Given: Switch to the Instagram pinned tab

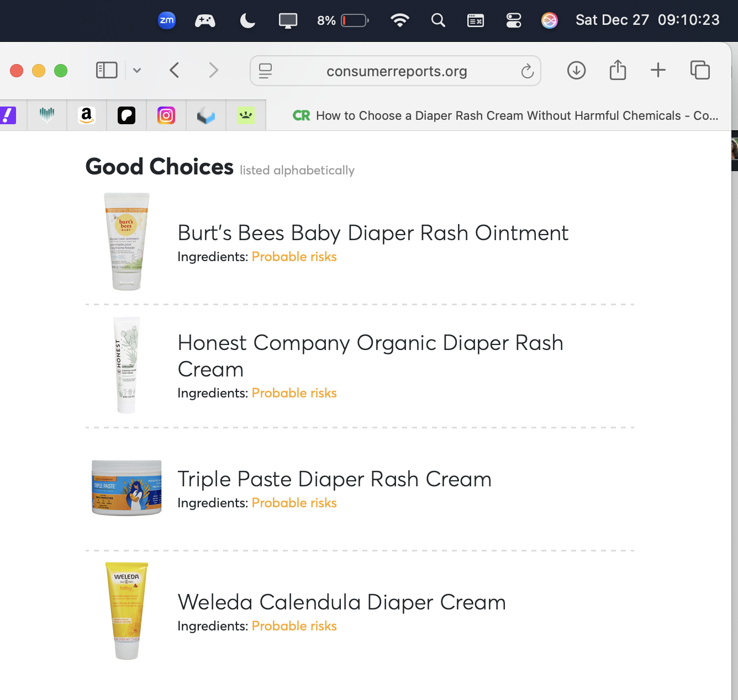Looking at the screenshot, I should coord(166,115).
